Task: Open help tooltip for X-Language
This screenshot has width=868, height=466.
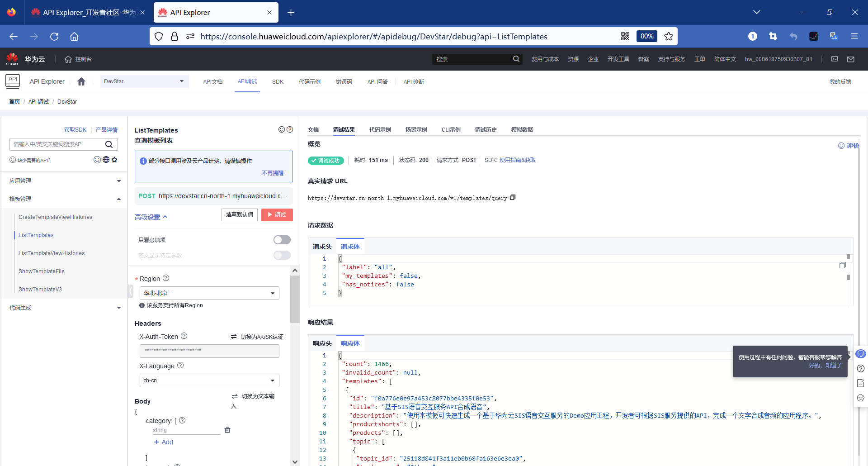Action: coord(180,365)
